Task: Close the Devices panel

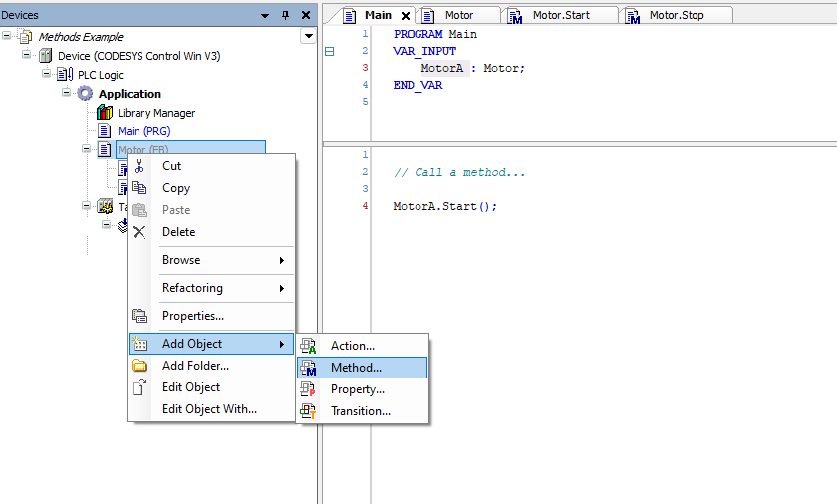Action: point(306,15)
